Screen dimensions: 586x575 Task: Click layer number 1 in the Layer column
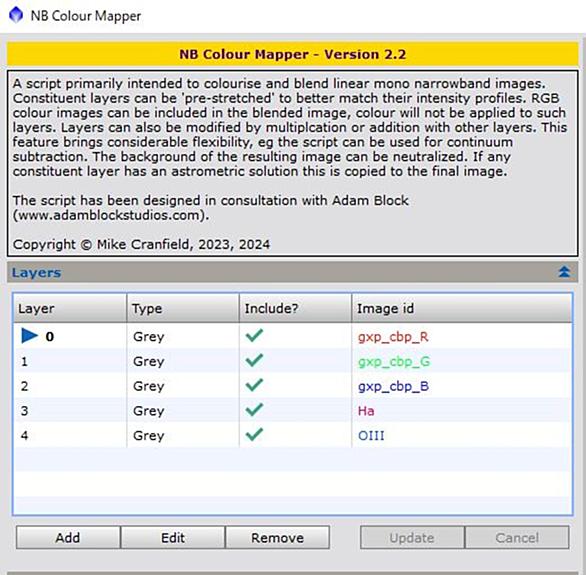click(24, 361)
